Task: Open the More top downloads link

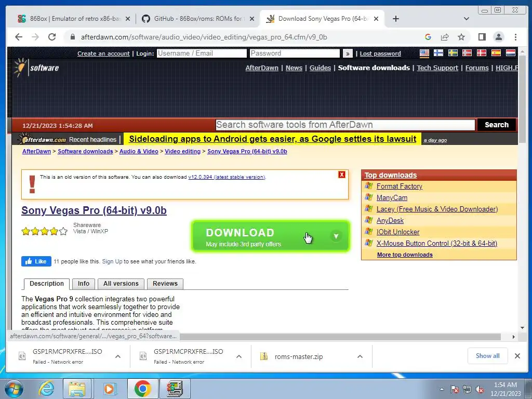Action: tap(405, 255)
